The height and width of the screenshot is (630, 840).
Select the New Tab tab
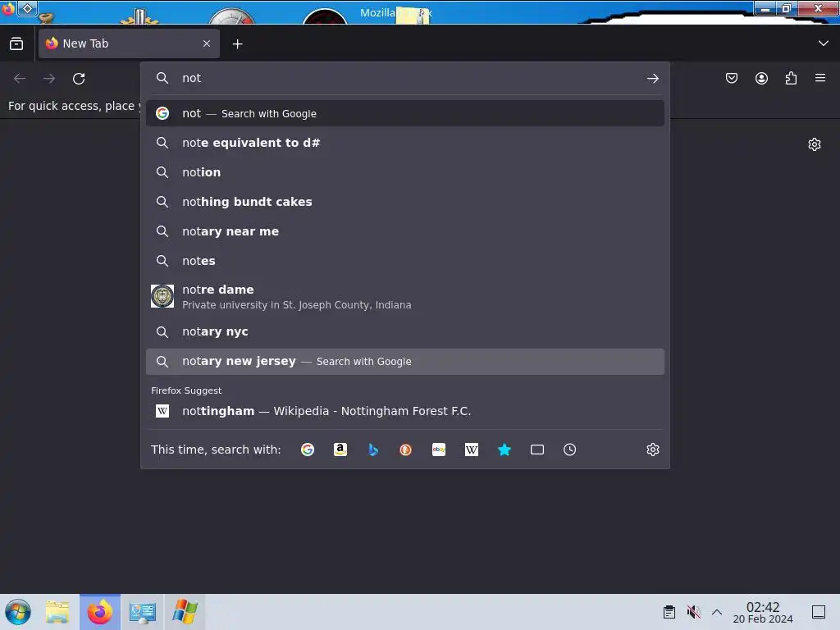click(x=129, y=43)
